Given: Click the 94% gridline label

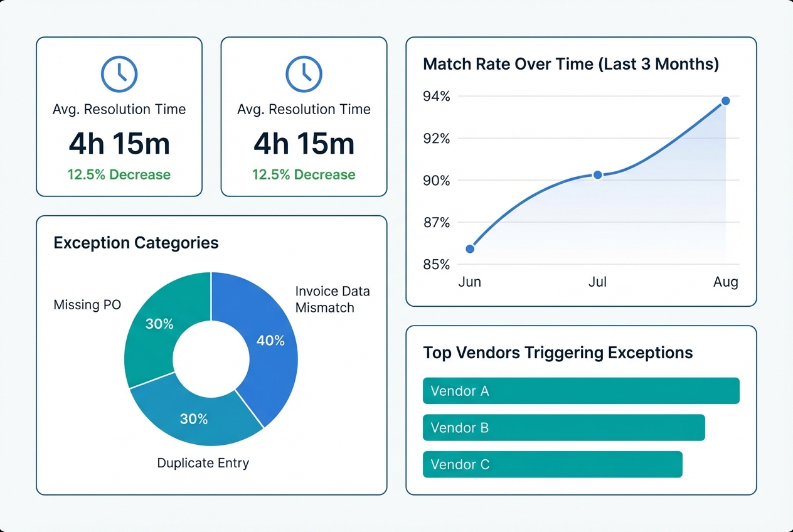Looking at the screenshot, I should point(437,97).
